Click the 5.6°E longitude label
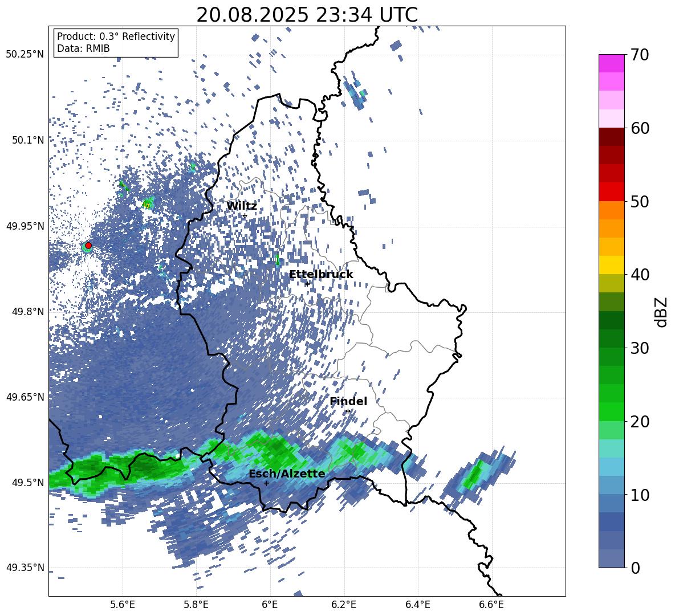 pyautogui.click(x=122, y=605)
